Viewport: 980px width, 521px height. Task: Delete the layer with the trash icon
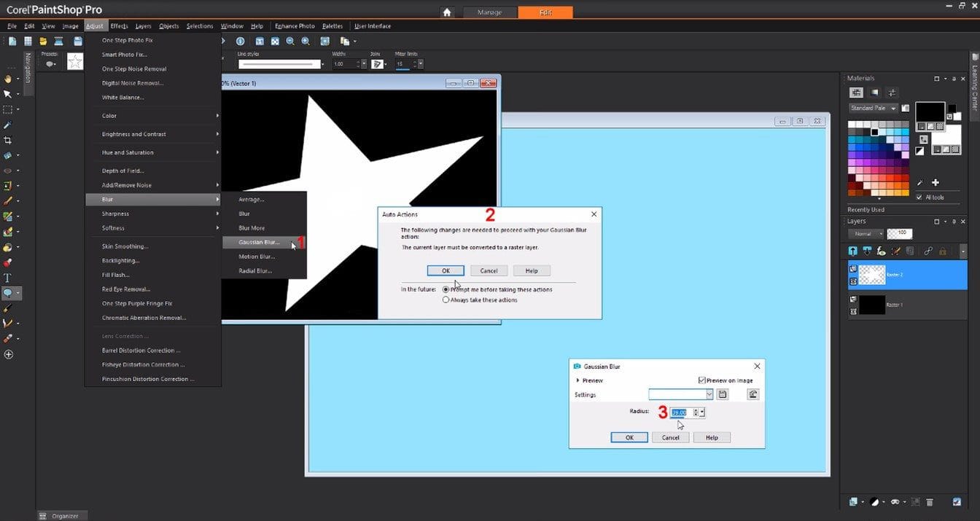click(x=929, y=502)
